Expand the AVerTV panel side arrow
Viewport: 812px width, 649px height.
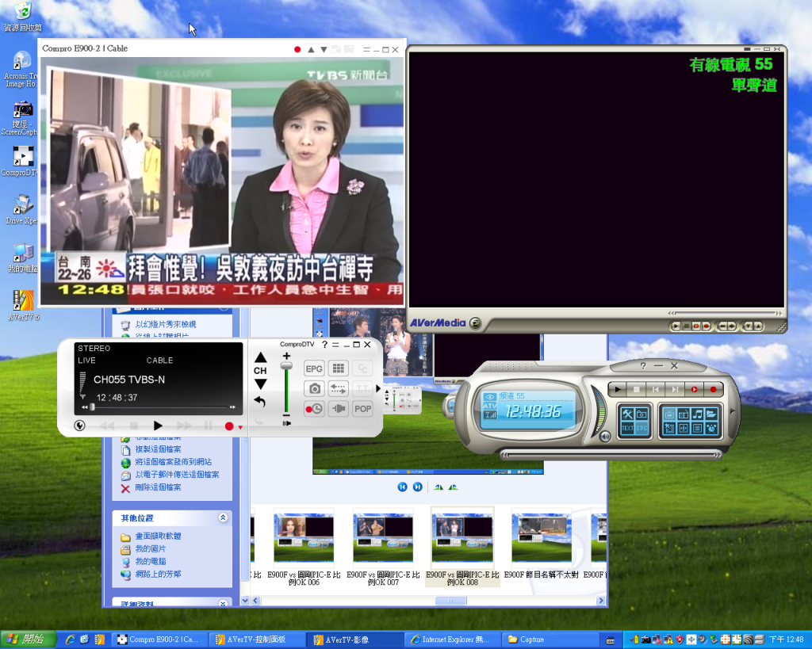point(732,411)
